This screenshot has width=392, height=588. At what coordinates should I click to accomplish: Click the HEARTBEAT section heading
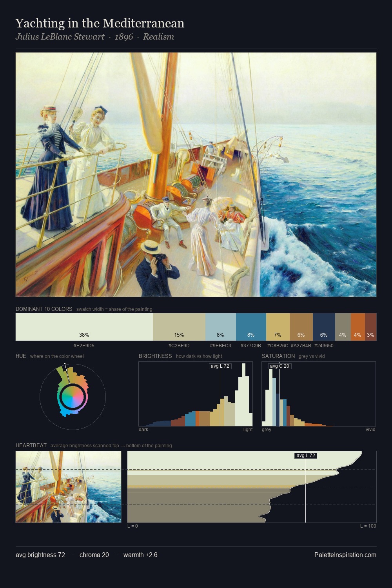point(31,445)
